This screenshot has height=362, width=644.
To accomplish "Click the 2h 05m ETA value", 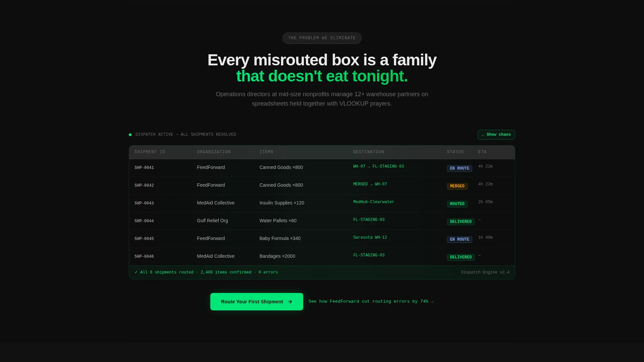I will 485,202.
